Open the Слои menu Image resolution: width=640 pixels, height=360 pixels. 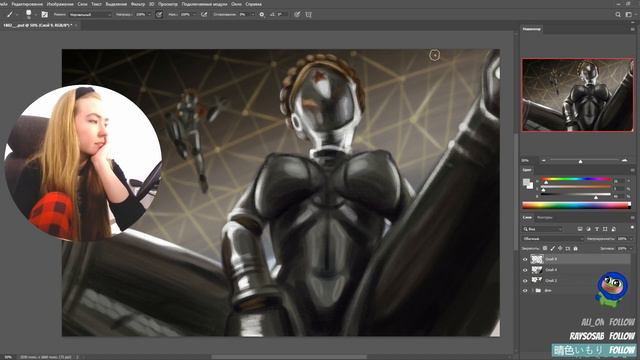pos(82,4)
